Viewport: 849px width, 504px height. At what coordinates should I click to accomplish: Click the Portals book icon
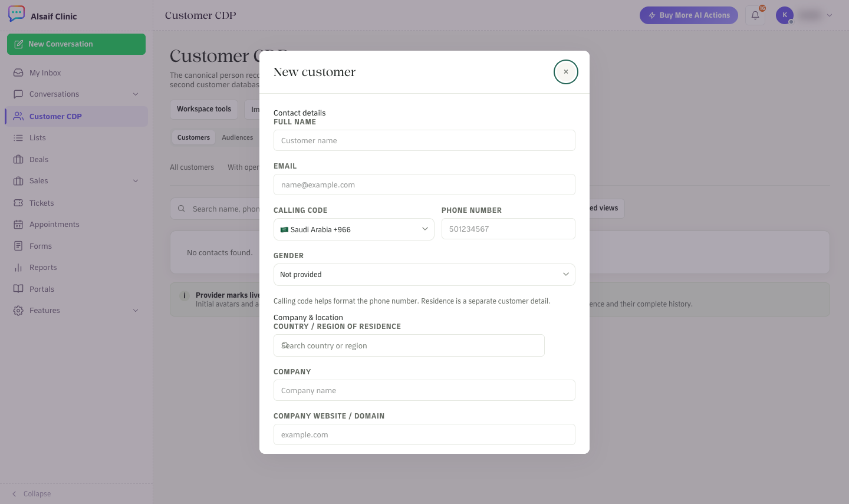click(x=18, y=289)
